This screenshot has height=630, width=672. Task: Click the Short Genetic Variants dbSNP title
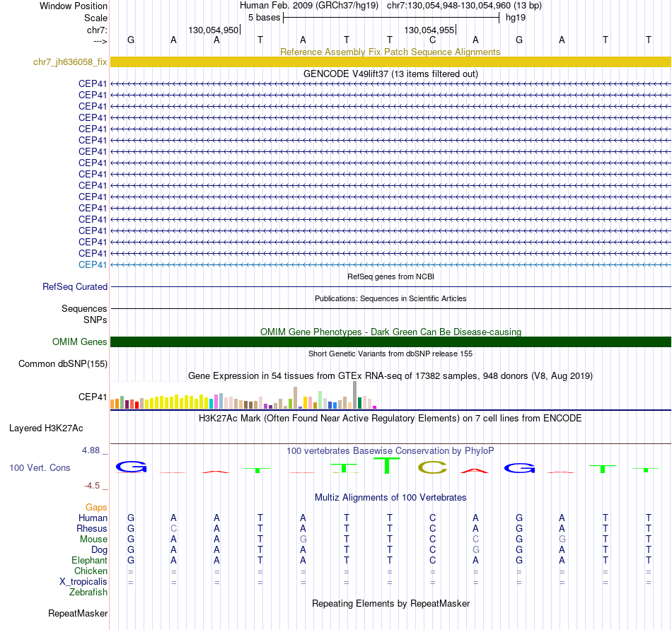[x=390, y=354]
